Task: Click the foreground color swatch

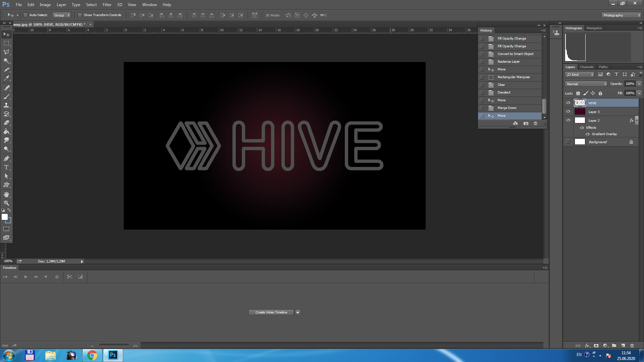Action: (5, 217)
